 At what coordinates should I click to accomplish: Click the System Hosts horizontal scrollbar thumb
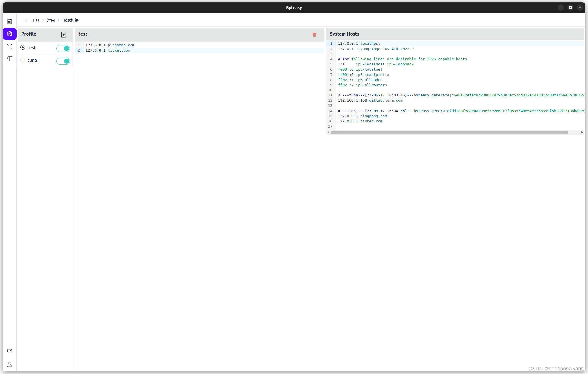(449, 133)
